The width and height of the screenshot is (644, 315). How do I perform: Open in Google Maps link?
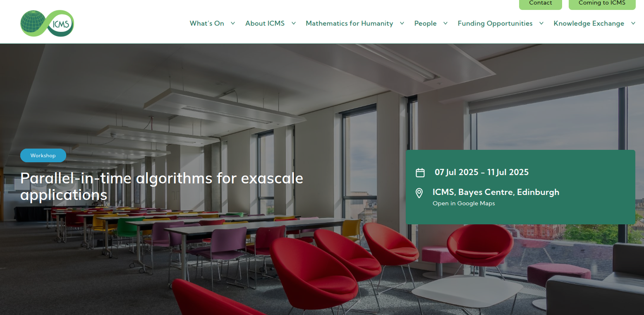pos(464,203)
